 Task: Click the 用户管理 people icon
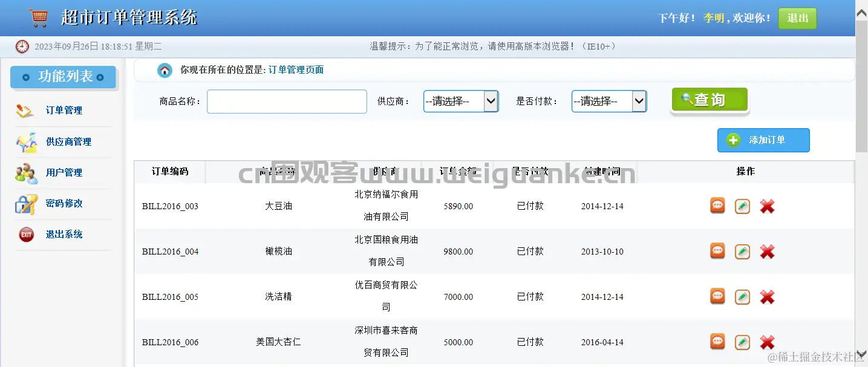point(26,173)
